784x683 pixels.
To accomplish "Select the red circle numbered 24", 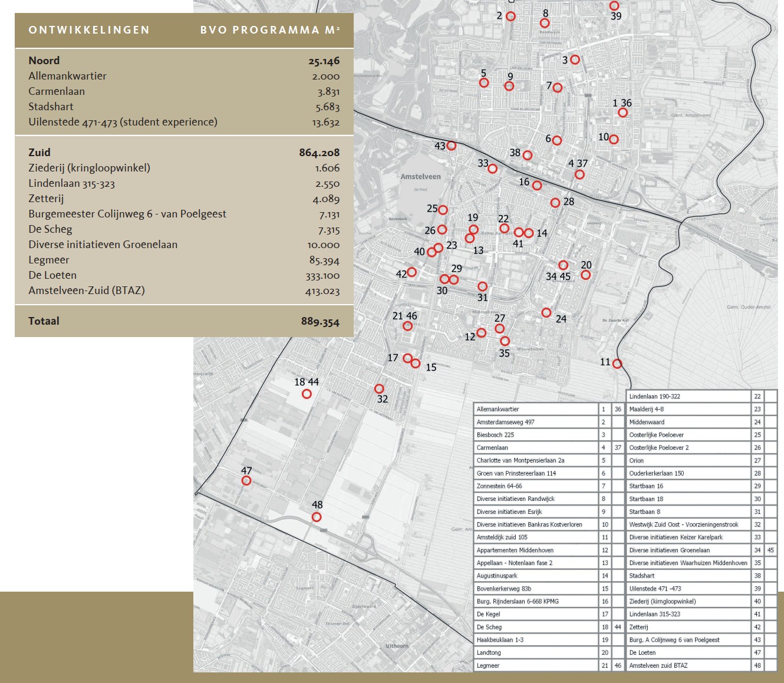I will pos(546,312).
